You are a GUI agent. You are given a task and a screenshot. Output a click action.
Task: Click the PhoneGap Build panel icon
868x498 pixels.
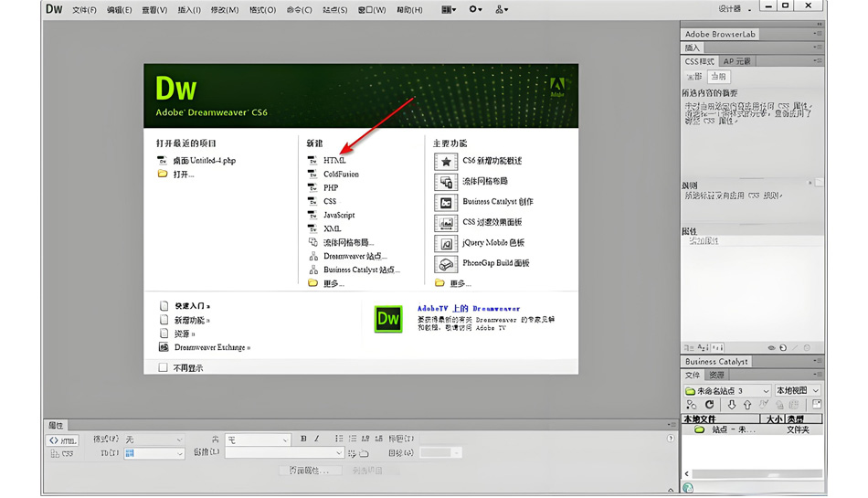(x=446, y=264)
